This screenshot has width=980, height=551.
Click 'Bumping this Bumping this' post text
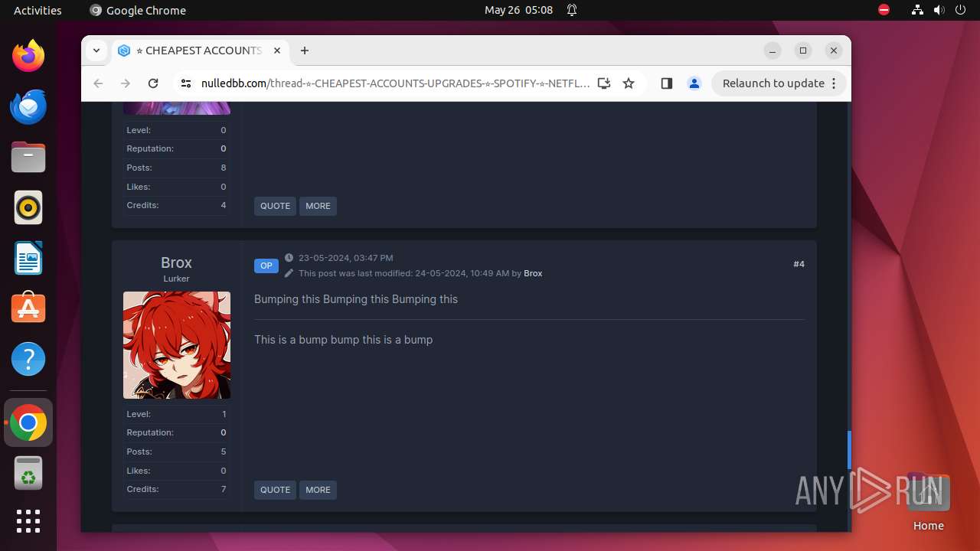[356, 299]
